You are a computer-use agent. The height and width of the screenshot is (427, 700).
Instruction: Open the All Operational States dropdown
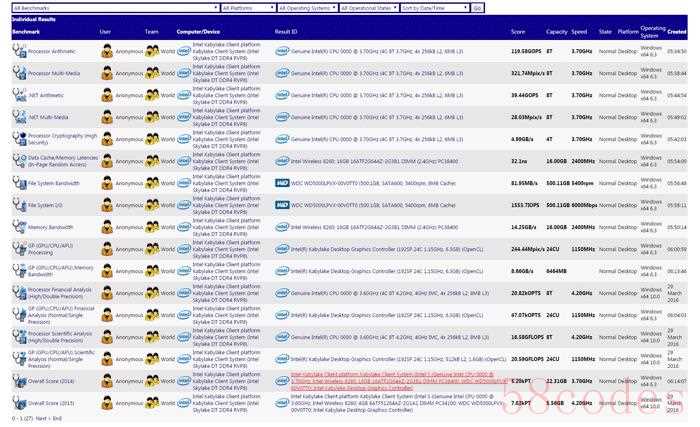tap(369, 8)
